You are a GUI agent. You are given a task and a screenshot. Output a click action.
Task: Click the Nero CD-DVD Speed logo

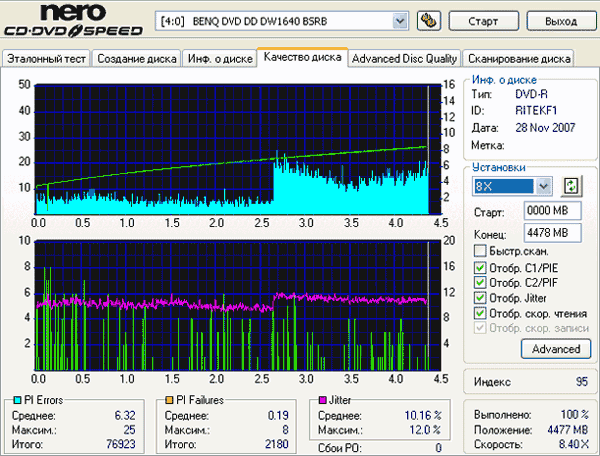(x=73, y=20)
